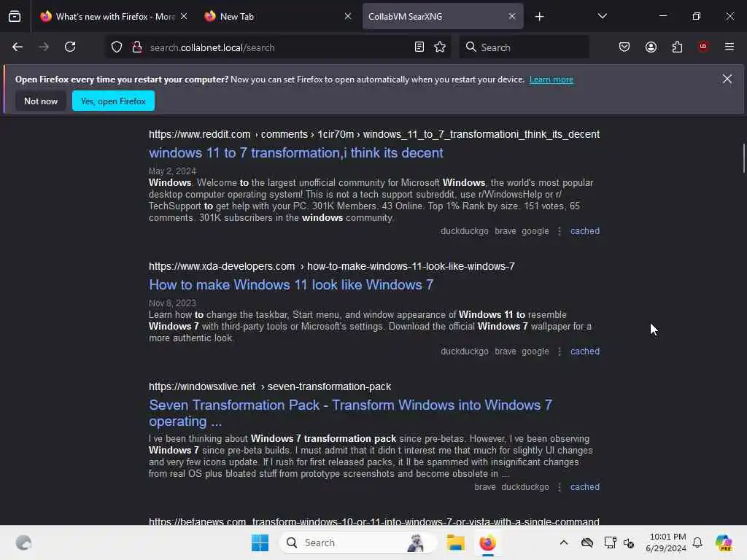Launch Copilot preview from taskbar
The width and height of the screenshot is (747, 560).
[724, 542]
